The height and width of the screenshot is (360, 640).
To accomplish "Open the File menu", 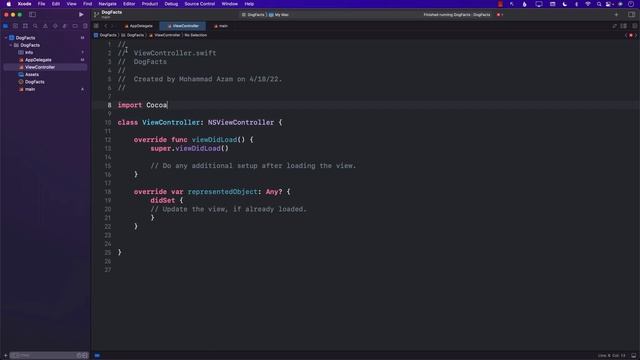I will tap(41, 4).
